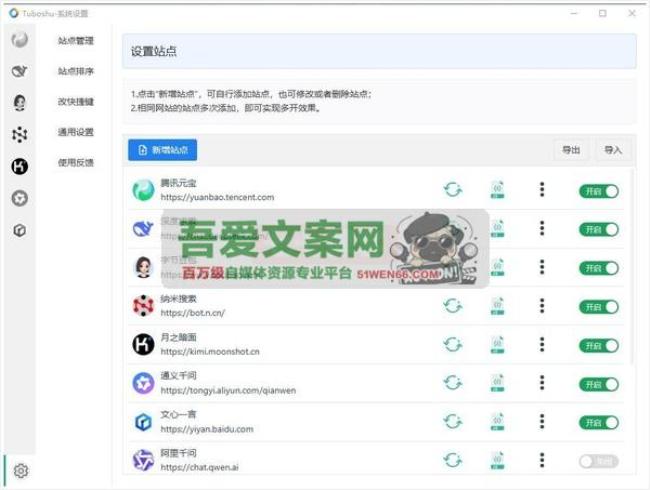Open script file icon in Doubao avatar row

pyautogui.click(x=497, y=267)
